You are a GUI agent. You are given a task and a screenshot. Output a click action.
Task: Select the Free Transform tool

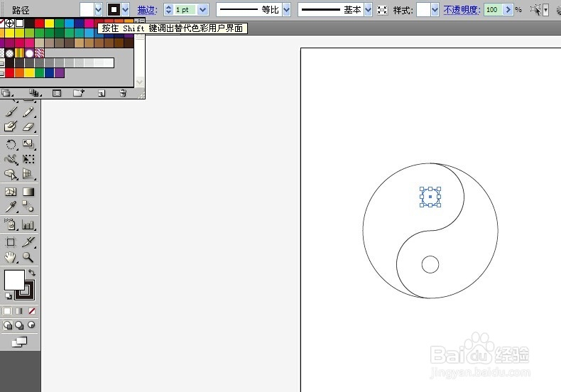click(28, 159)
